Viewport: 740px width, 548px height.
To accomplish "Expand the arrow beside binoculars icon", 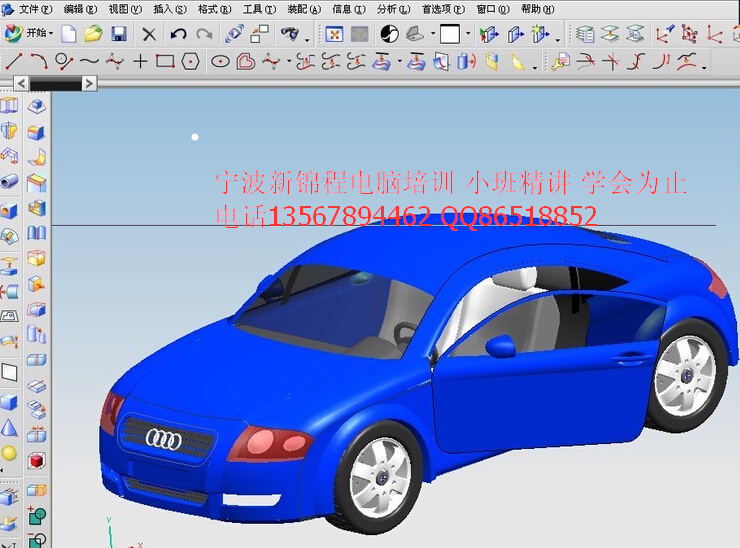I will point(307,41).
